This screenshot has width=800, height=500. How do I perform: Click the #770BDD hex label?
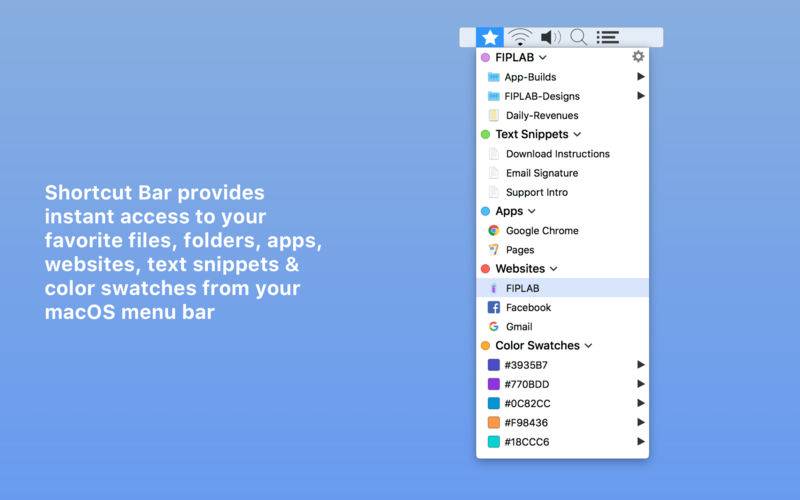tap(527, 384)
